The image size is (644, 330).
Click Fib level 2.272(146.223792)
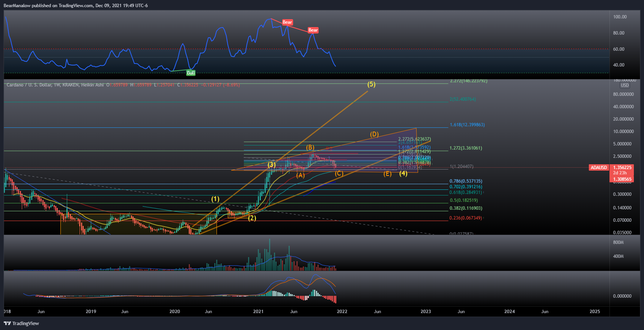click(x=468, y=81)
